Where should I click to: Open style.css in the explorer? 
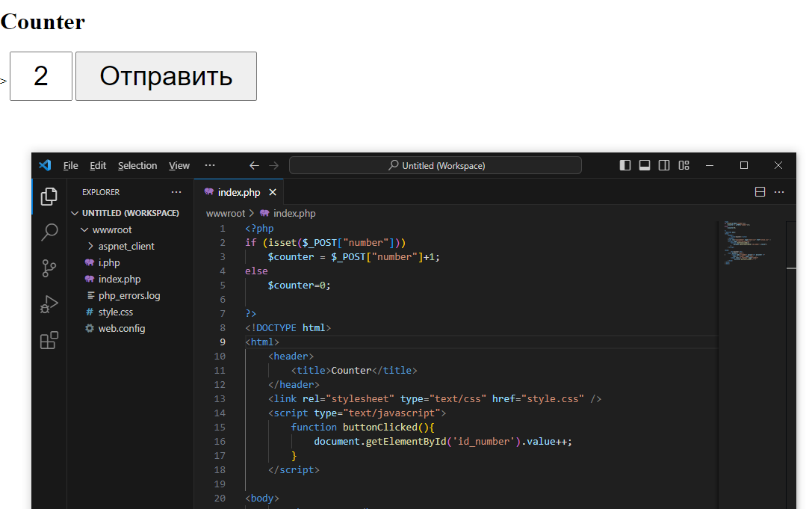coord(116,312)
